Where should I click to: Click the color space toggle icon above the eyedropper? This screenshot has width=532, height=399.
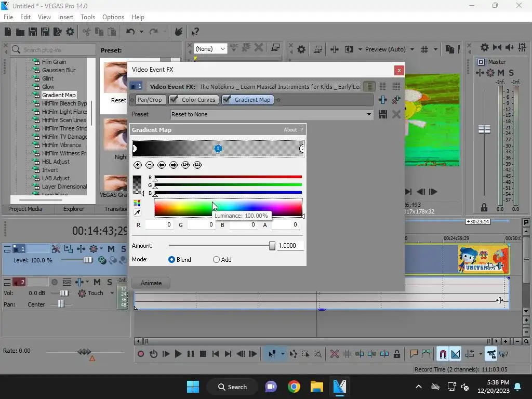[137, 203]
